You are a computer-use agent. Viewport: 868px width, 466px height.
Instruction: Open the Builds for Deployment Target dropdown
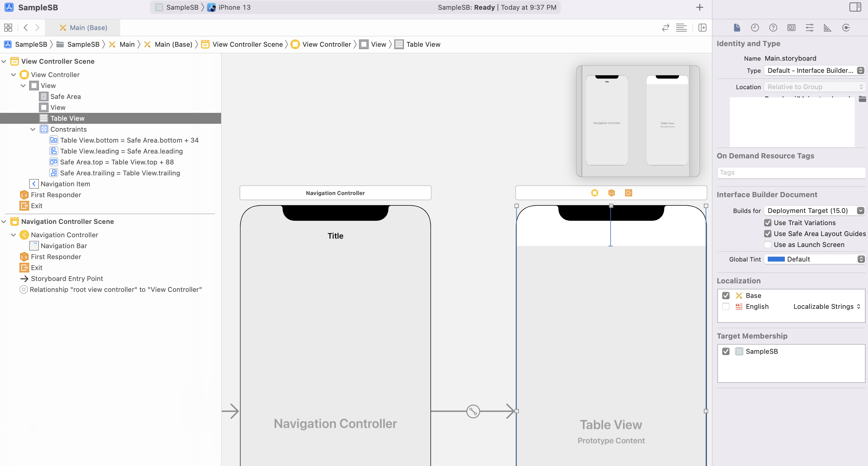[814, 211]
